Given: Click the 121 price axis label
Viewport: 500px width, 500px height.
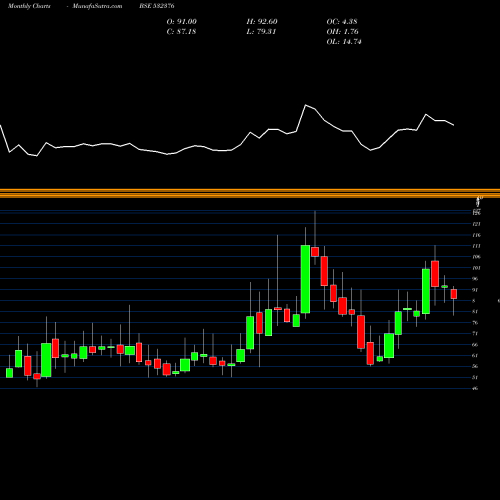Looking at the screenshot, I should pos(476,224).
